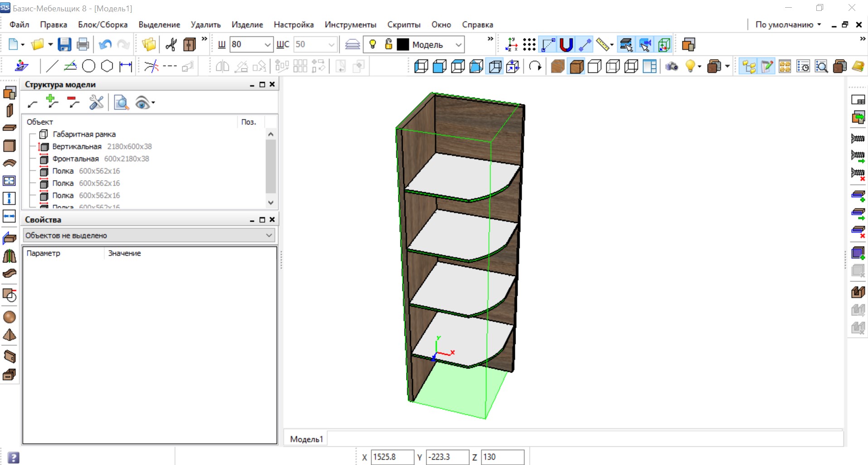Click the black layer color swatch
868x465 pixels.
click(x=403, y=44)
